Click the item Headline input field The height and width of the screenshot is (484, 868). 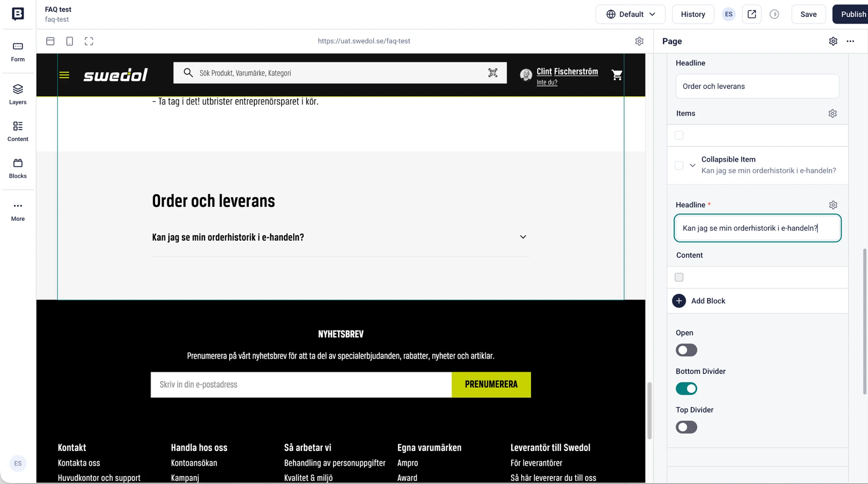[x=757, y=228]
